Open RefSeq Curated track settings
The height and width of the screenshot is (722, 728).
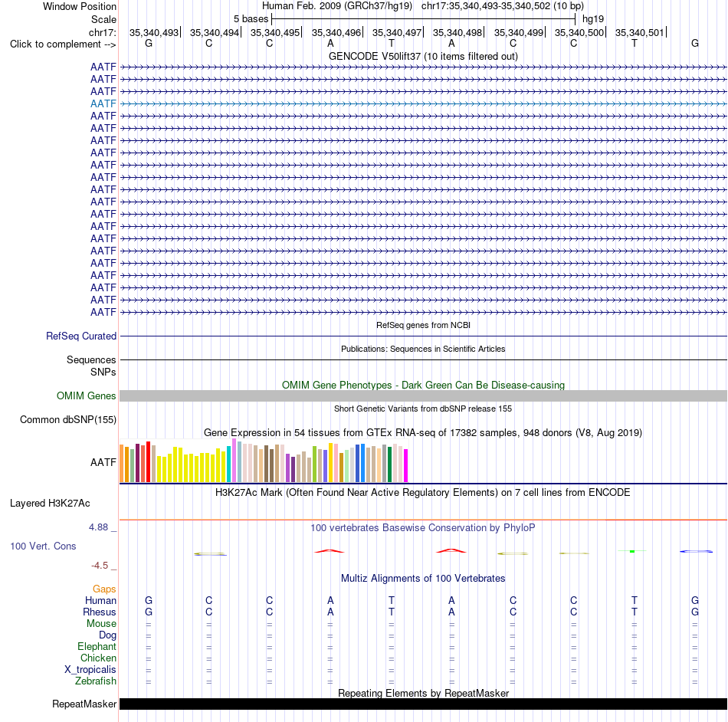click(80, 336)
